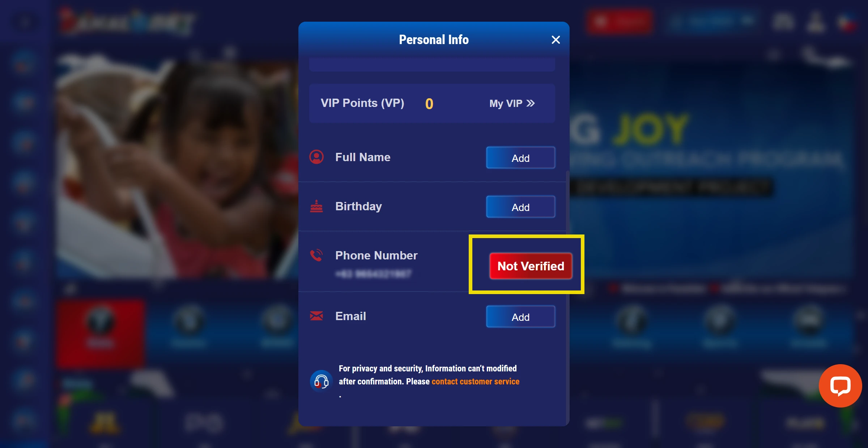This screenshot has width=868, height=448.
Task: Click the Birthday cake icon
Action: tap(316, 206)
